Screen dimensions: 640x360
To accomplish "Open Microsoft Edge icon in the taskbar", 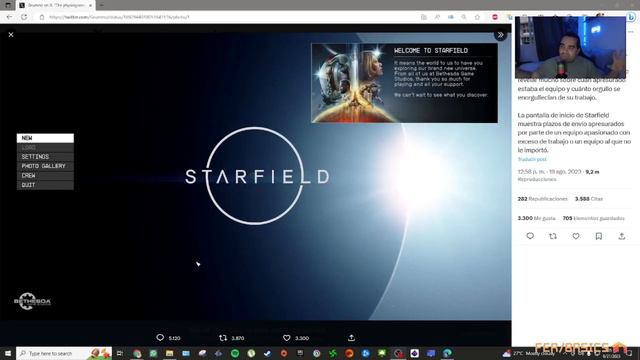I will pyautogui.click(x=447, y=353).
